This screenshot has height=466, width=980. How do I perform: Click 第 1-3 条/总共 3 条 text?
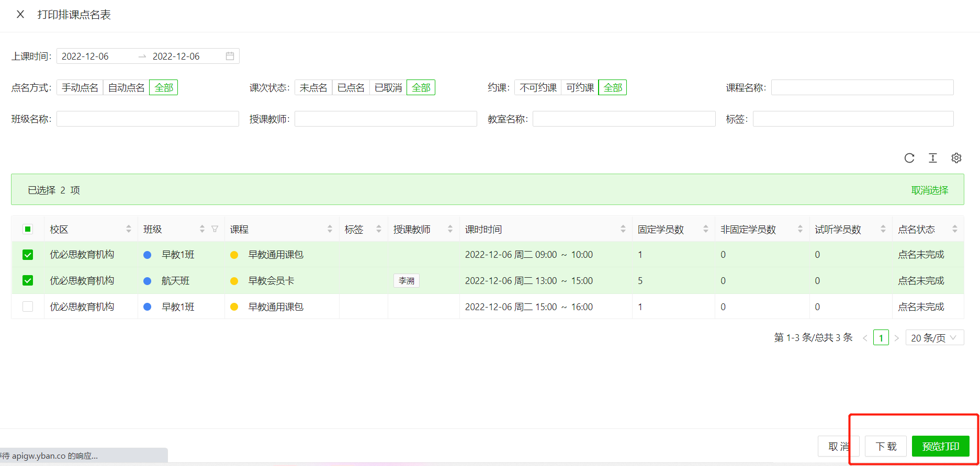point(814,338)
